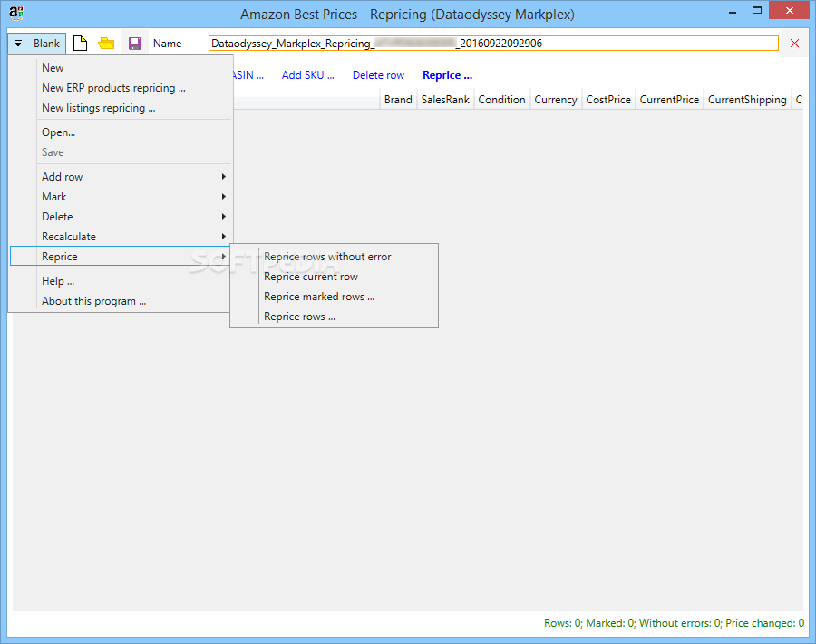Screen dimensions: 816x644
Task: Click the red X clear-name icon
Action: click(794, 44)
